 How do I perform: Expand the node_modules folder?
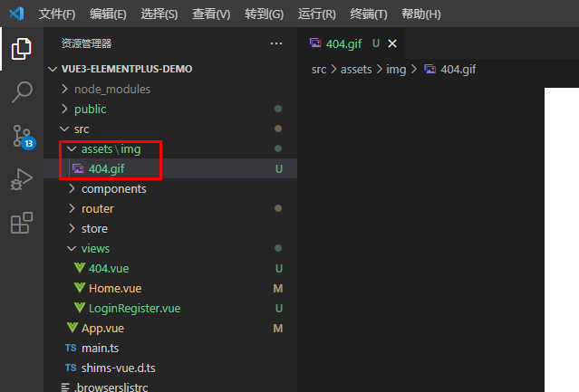64,89
